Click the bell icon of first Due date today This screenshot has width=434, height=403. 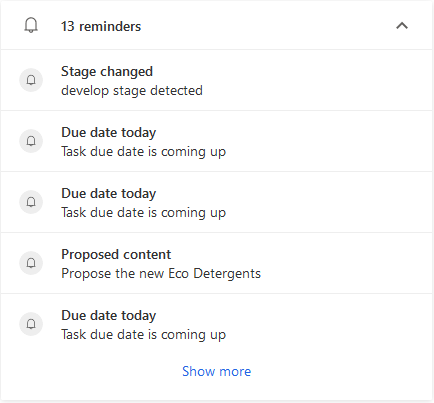point(31,141)
